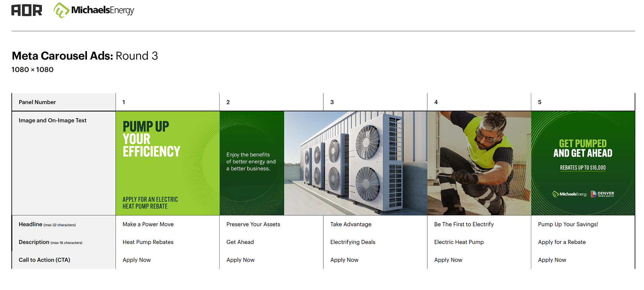Image resolution: width=644 pixels, height=290 pixels.
Task: Click the MichaelsEnergy logo in panel 5
Action: pyautogui.click(x=570, y=194)
